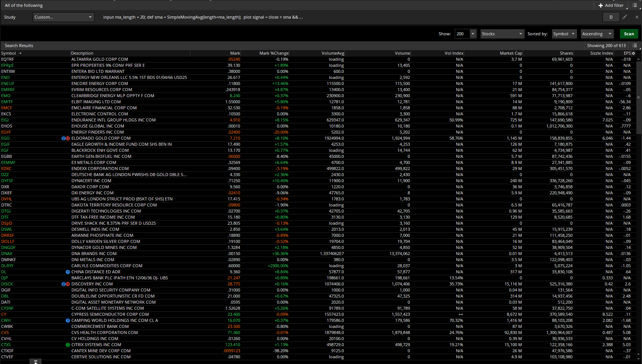Click the green Scan button
The image size is (642, 364).
[x=629, y=34]
